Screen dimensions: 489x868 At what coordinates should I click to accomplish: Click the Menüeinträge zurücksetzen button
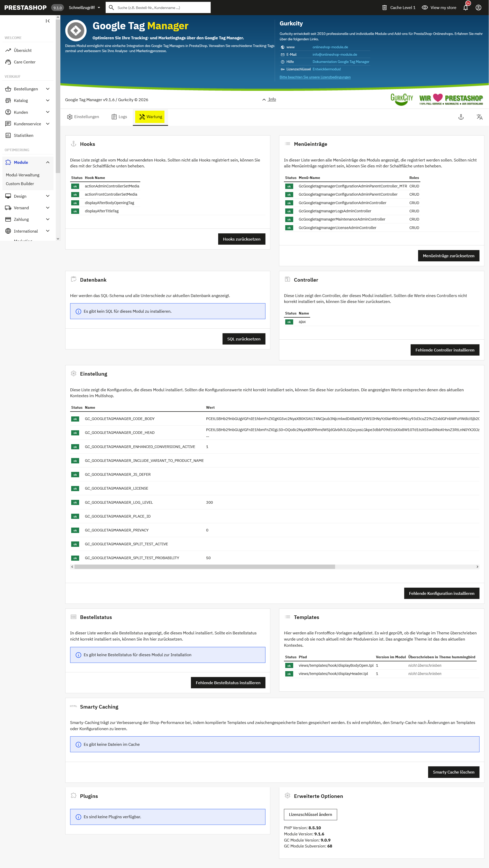tap(449, 256)
